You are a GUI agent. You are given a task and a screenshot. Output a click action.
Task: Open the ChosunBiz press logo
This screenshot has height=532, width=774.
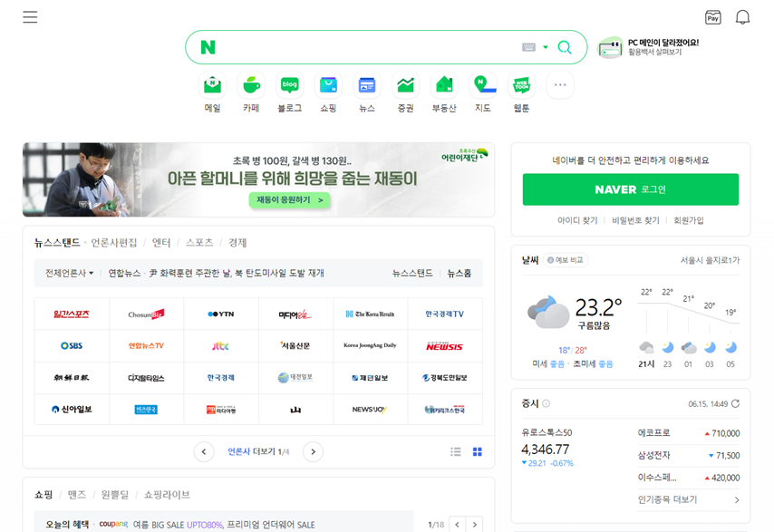[x=146, y=314]
